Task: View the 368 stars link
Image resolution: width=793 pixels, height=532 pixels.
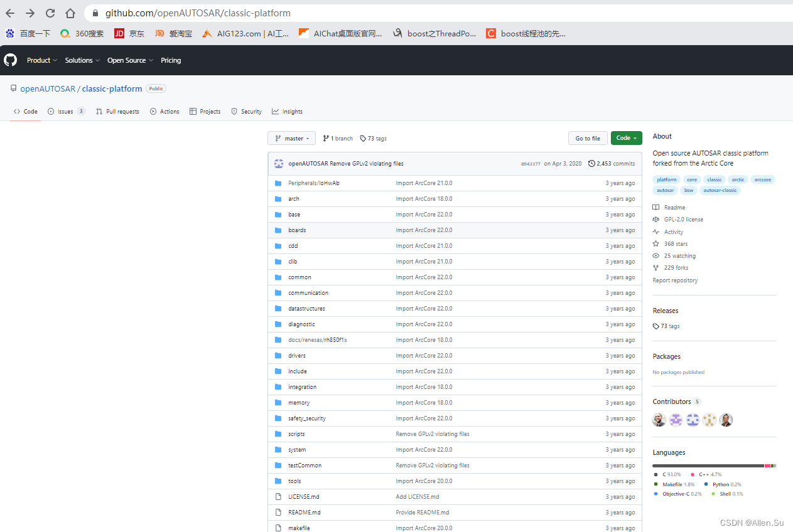Action: coord(670,244)
